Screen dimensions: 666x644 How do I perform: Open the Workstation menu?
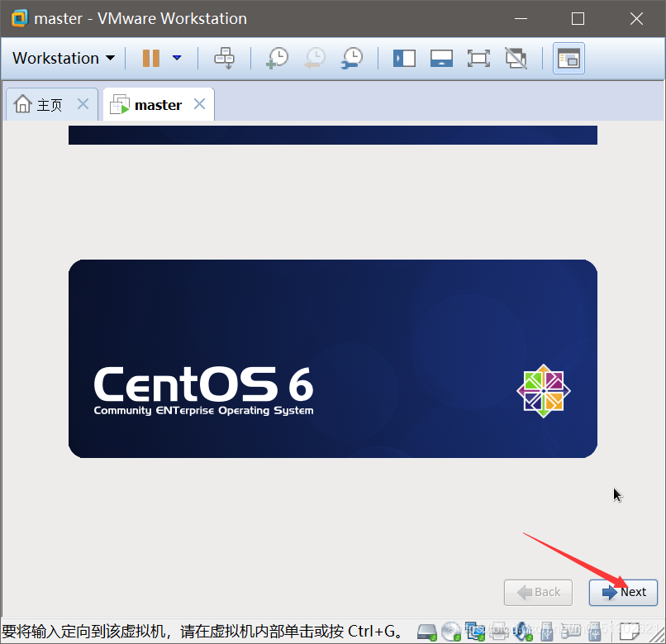(x=64, y=58)
